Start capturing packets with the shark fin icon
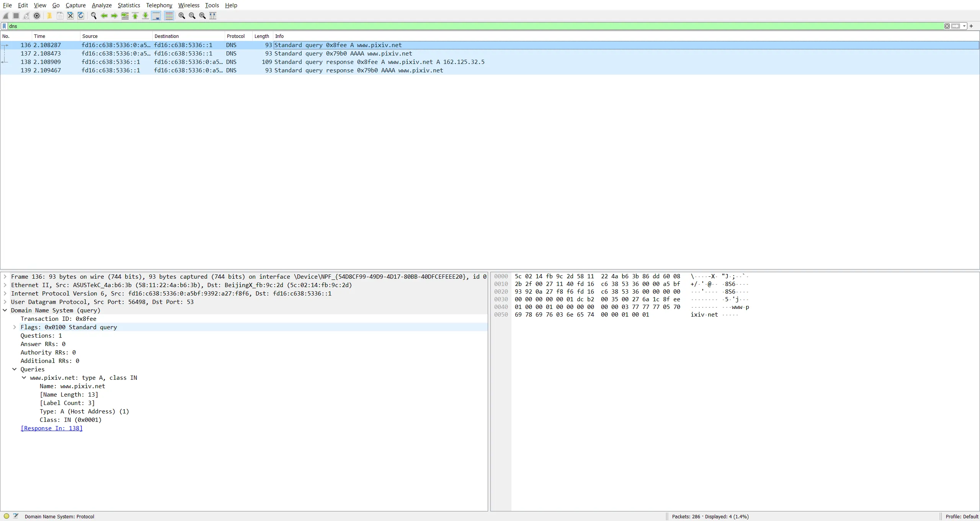The height and width of the screenshot is (521, 980). coord(6,16)
